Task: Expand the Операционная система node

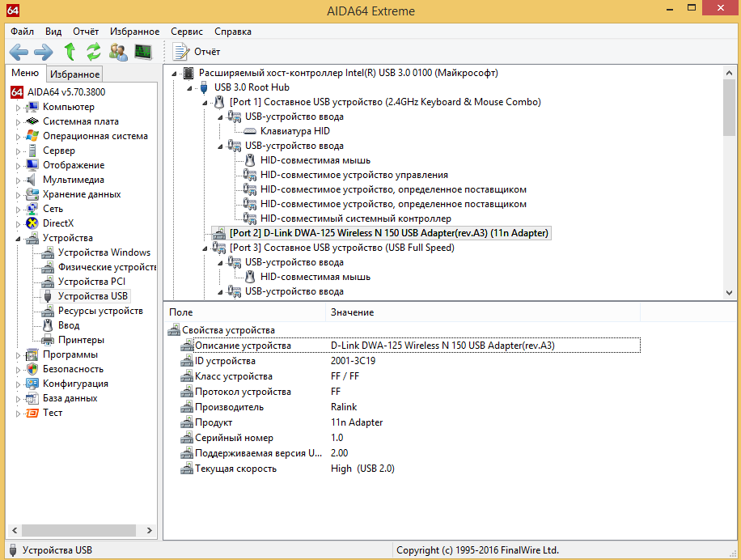Action: 18,137
